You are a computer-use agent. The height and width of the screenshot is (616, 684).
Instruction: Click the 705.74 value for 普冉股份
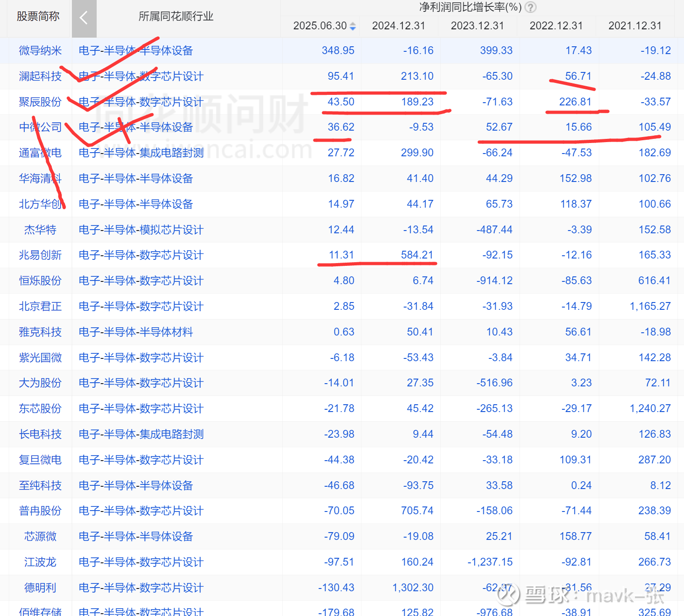coord(417,511)
